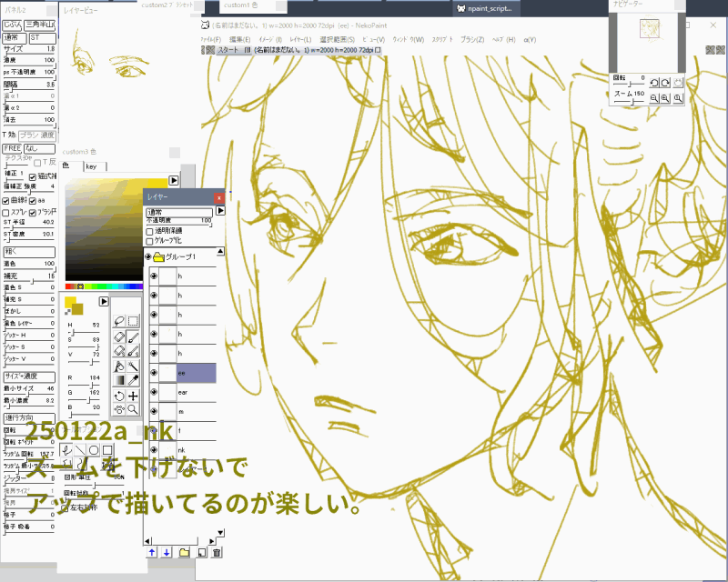
Task: Move layer down with blue down arrow
Action: (167, 552)
